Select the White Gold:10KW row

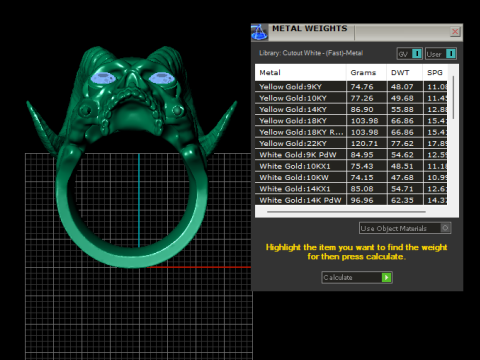351,177
